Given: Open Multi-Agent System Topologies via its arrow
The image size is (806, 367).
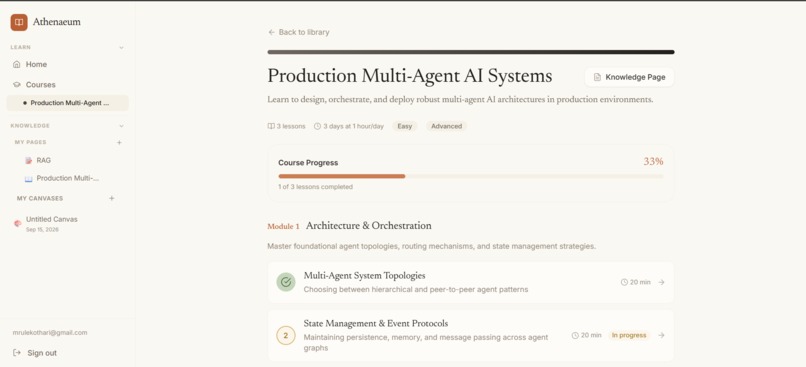Looking at the screenshot, I should pos(661,282).
